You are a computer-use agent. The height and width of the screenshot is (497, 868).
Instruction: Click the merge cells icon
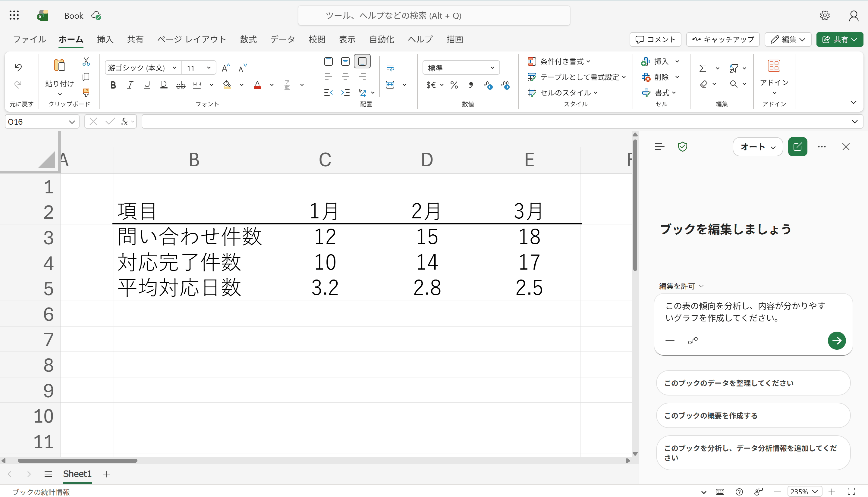point(390,85)
